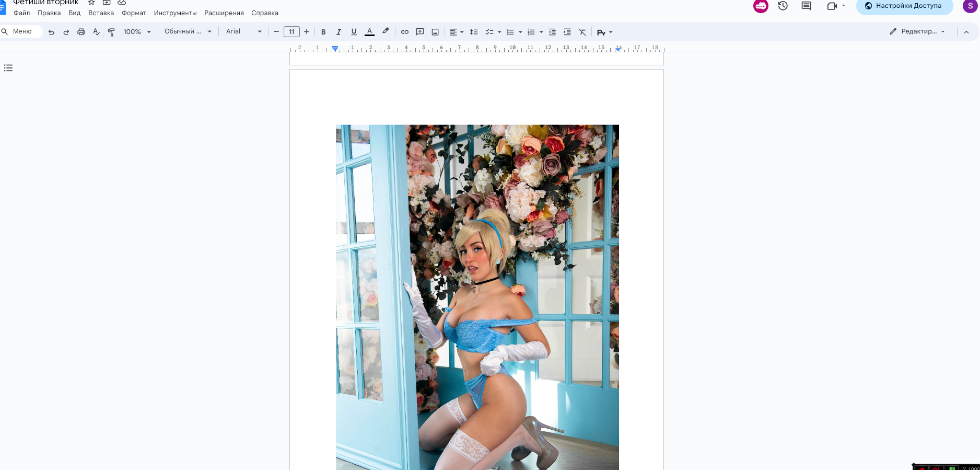Open the Вставка menu

[101, 13]
